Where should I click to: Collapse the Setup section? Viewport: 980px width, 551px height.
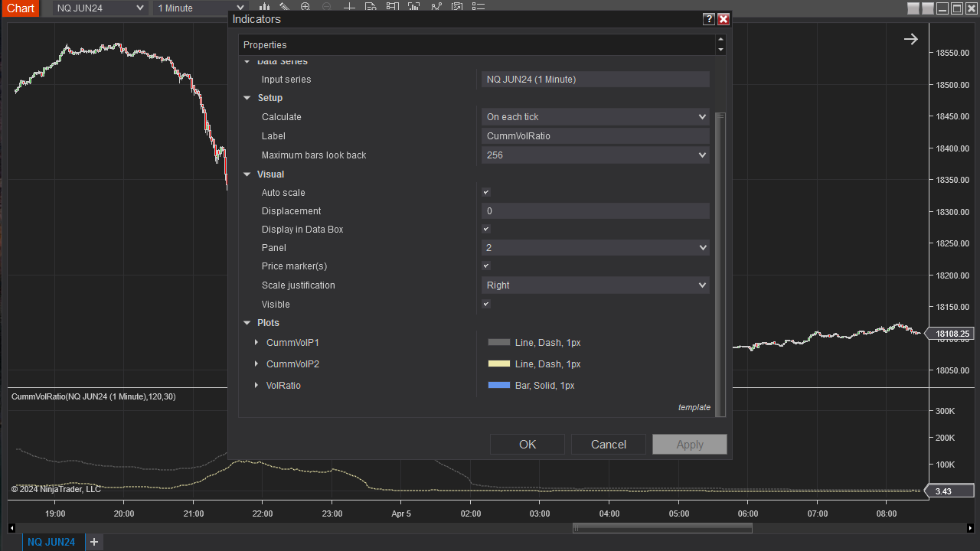pyautogui.click(x=247, y=98)
